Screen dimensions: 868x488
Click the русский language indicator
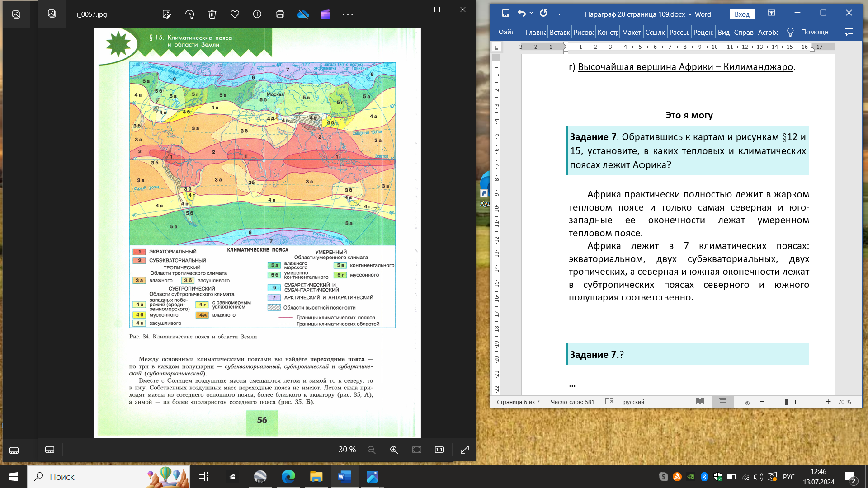[x=633, y=402]
